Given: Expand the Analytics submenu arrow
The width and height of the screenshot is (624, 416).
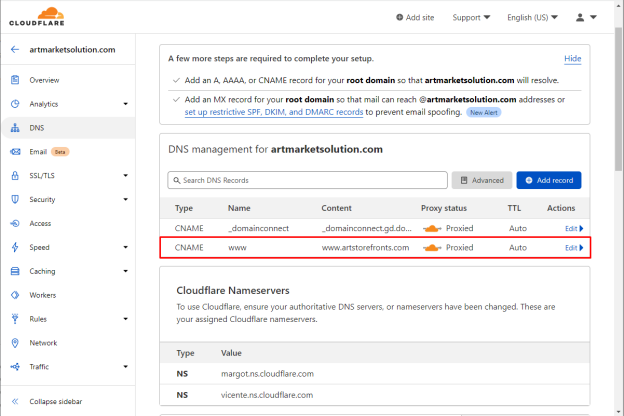Looking at the screenshot, I should (x=125, y=104).
